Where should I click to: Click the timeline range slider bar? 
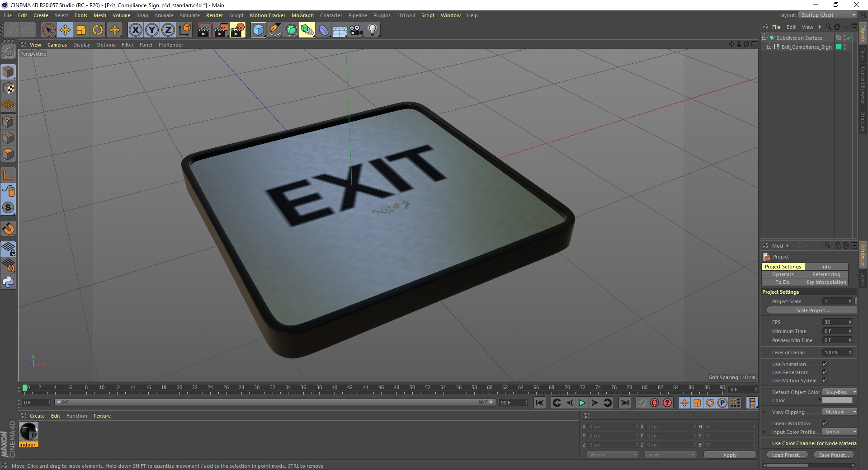pyautogui.click(x=275, y=402)
